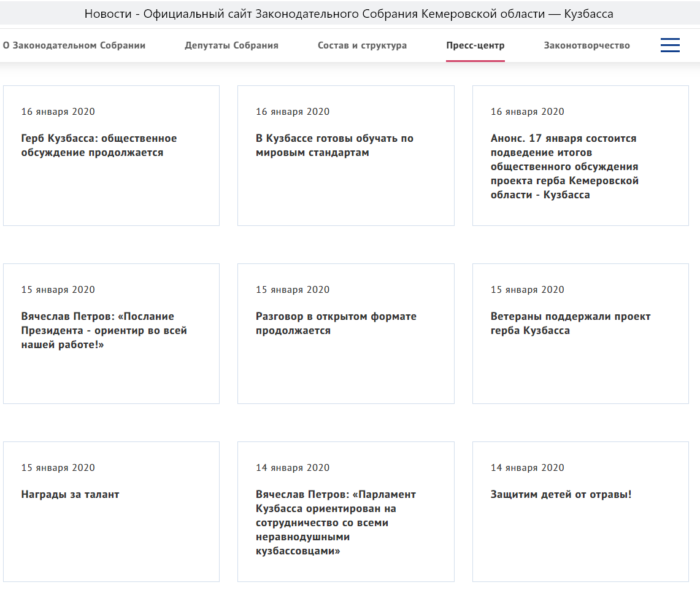Open 'Состав и структура' menu item
The height and width of the screenshot is (590, 700).
tap(362, 45)
